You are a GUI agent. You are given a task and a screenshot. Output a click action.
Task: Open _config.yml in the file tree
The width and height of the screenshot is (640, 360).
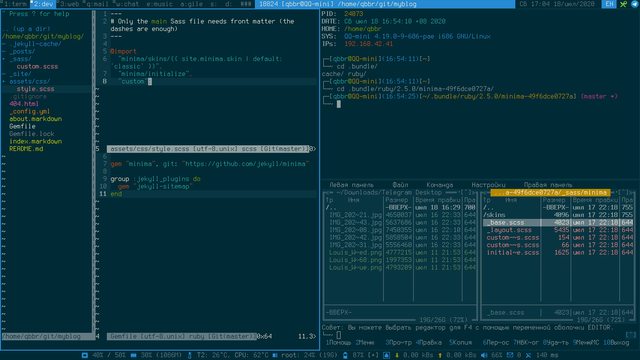(29, 111)
